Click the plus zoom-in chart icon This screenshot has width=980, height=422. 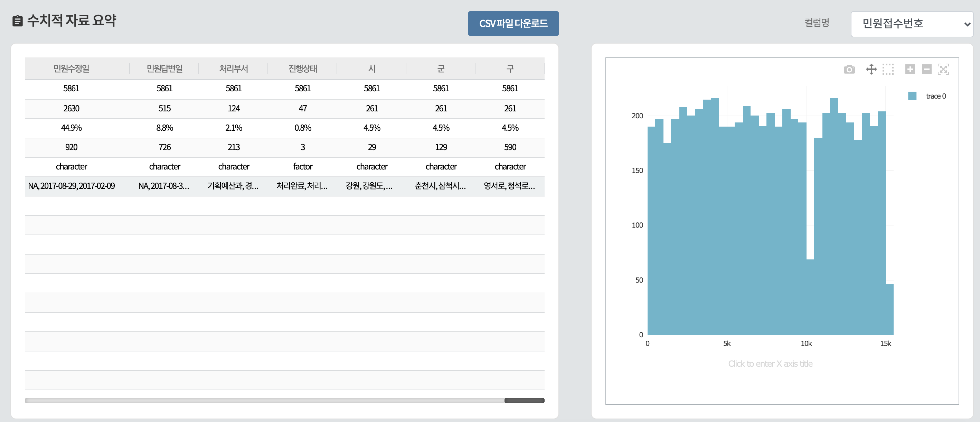coord(910,69)
